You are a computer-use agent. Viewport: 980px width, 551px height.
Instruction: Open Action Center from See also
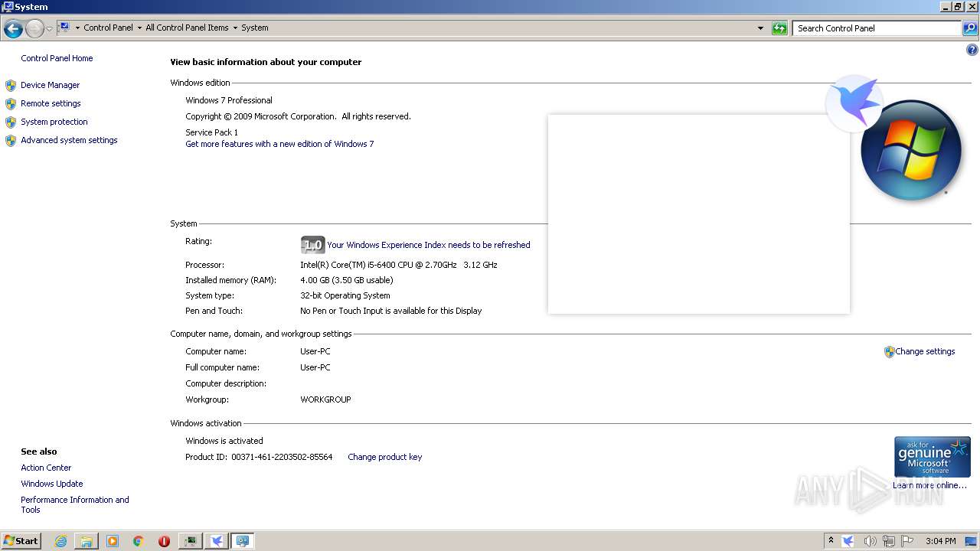pos(46,468)
